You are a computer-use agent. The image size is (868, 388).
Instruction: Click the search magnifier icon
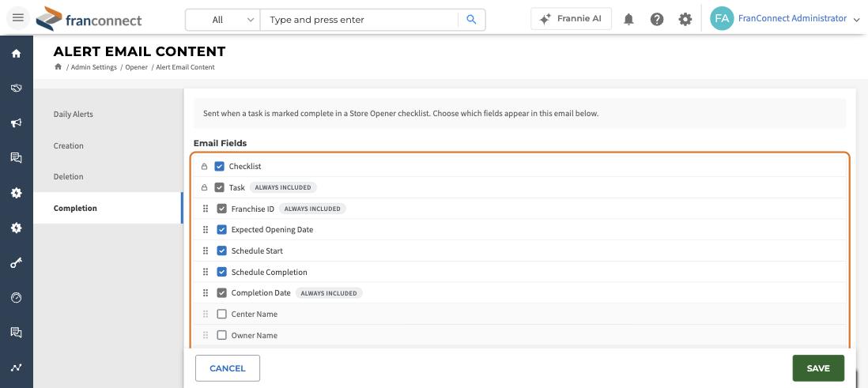pyautogui.click(x=471, y=20)
